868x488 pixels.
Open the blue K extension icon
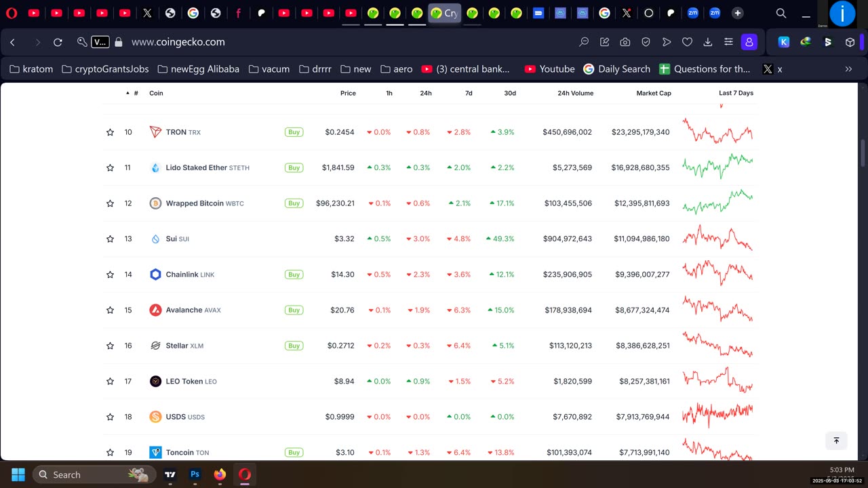click(784, 42)
